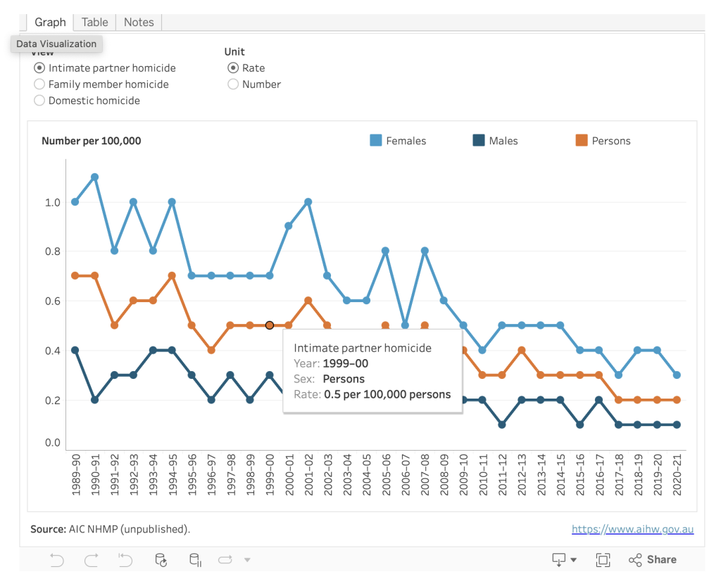721x588 pixels.
Task: Click the Share icon button
Action: pos(652,560)
